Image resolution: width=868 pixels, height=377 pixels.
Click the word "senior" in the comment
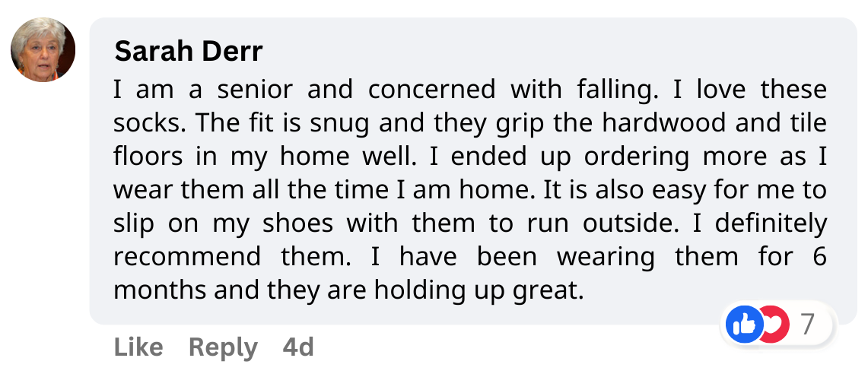(254, 90)
